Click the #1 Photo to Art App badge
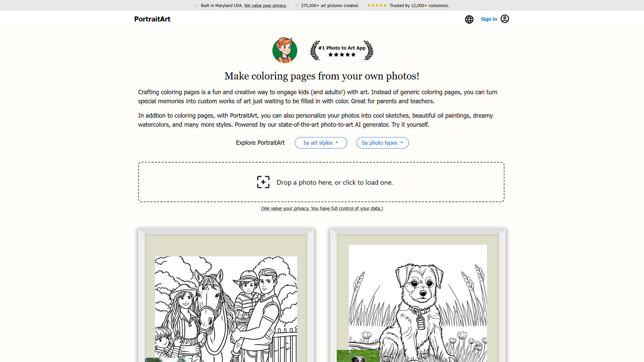Screen dimensions: 644x362 click(341, 50)
